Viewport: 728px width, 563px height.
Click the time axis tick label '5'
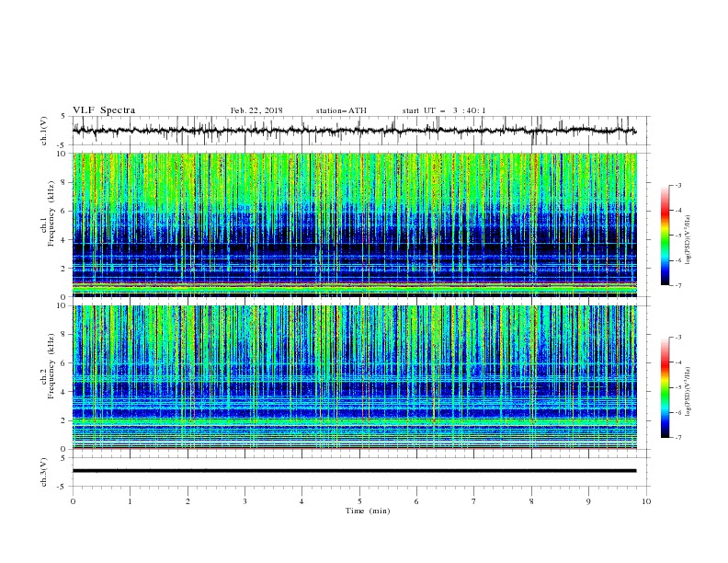point(359,501)
